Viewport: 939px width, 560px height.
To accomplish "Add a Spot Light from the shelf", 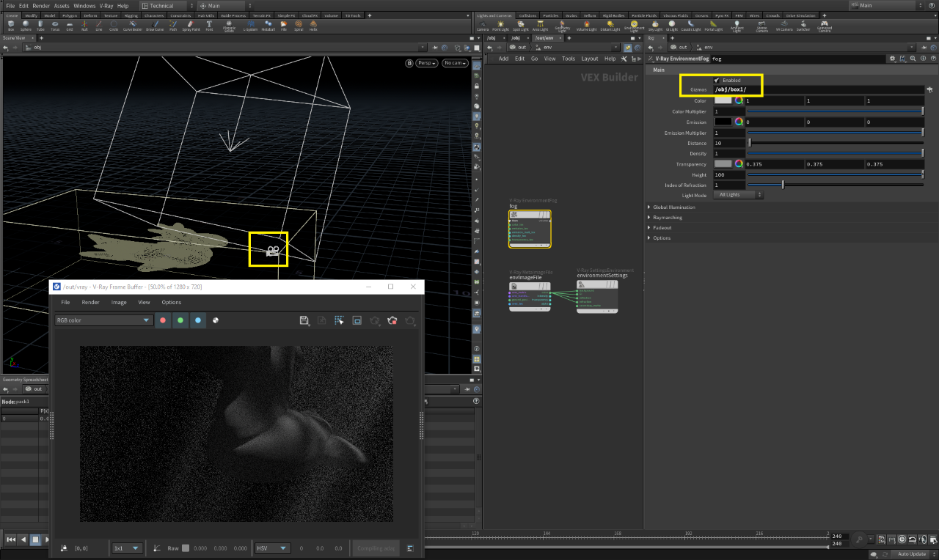I will pyautogui.click(x=520, y=26).
